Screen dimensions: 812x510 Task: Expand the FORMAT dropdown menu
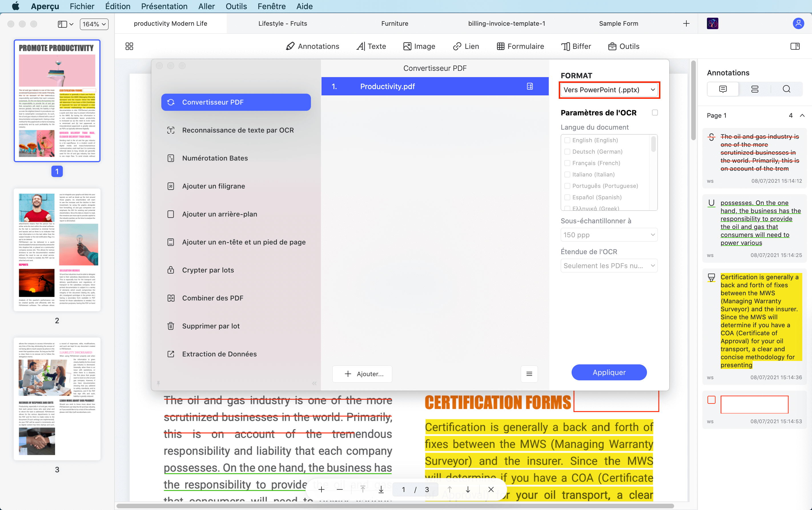(609, 89)
